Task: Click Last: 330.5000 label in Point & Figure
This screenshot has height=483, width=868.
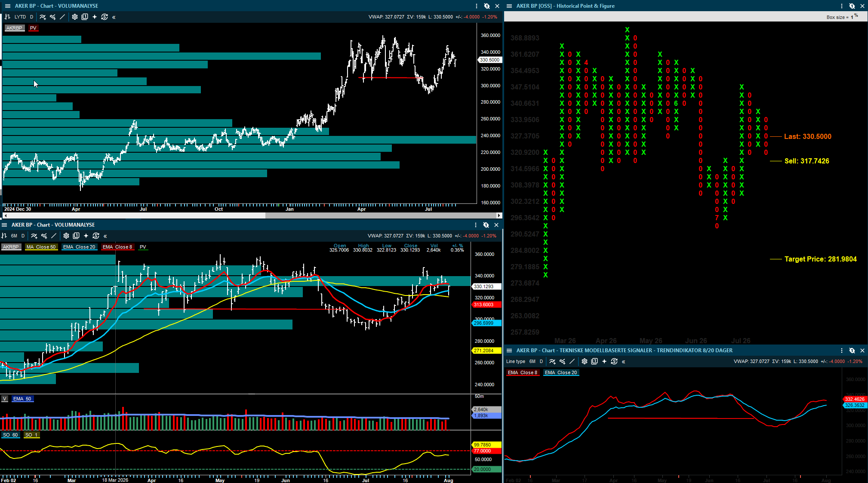Action: click(808, 137)
